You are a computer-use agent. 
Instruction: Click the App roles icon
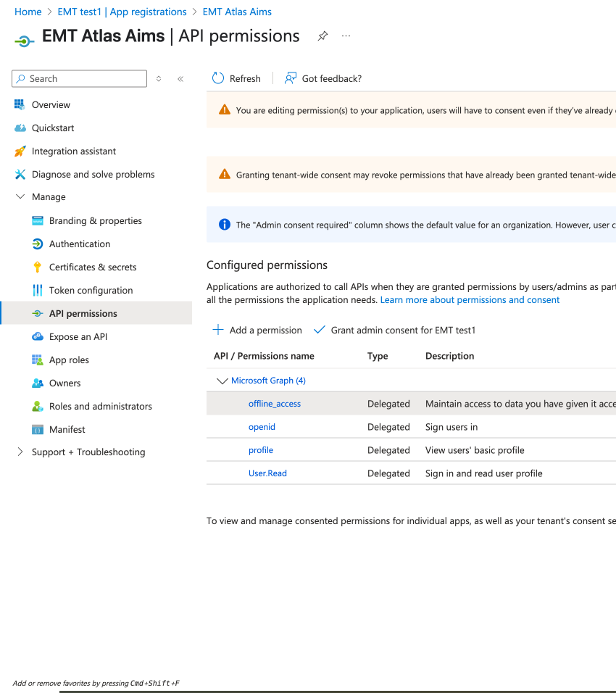coord(38,360)
